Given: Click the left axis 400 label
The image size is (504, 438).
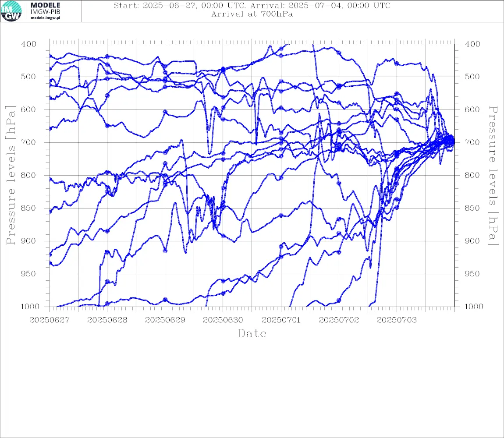Looking at the screenshot, I should pos(28,44).
